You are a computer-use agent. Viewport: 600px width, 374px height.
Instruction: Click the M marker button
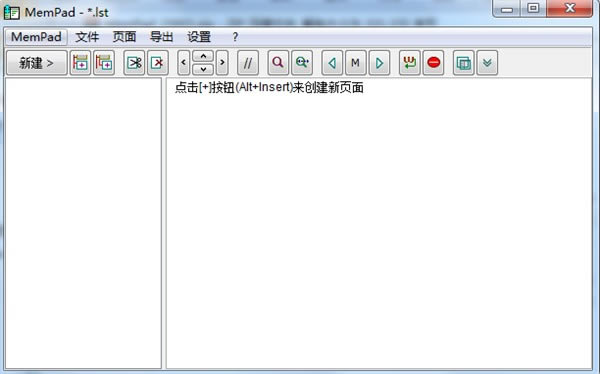(x=355, y=63)
